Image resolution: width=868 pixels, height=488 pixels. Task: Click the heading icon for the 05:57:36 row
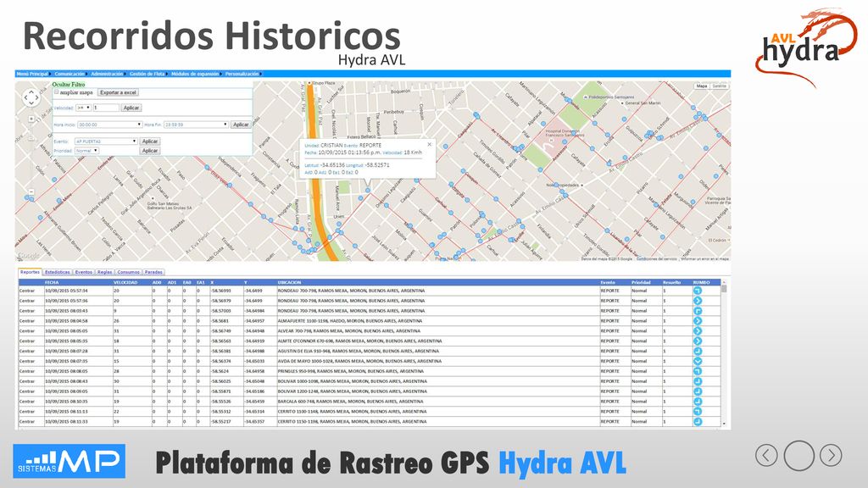(x=698, y=301)
